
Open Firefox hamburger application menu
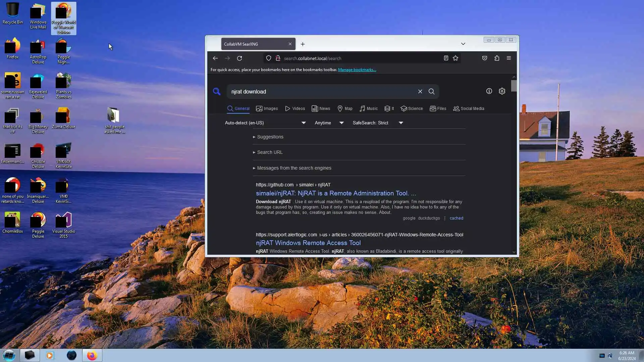(509, 58)
